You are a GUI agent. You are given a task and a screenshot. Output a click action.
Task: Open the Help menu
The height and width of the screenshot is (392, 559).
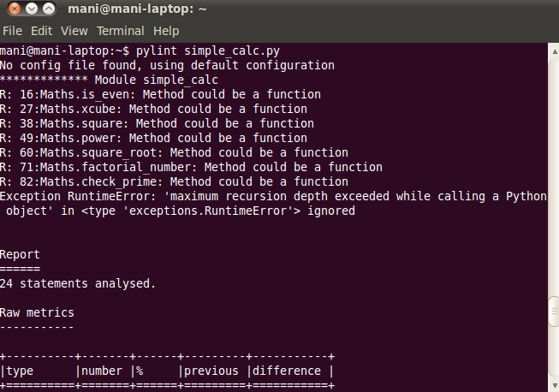pyautogui.click(x=166, y=31)
